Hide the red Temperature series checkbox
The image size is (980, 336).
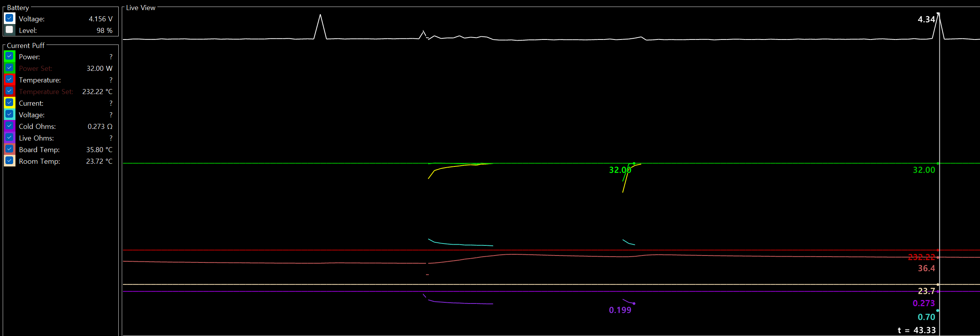(x=10, y=79)
